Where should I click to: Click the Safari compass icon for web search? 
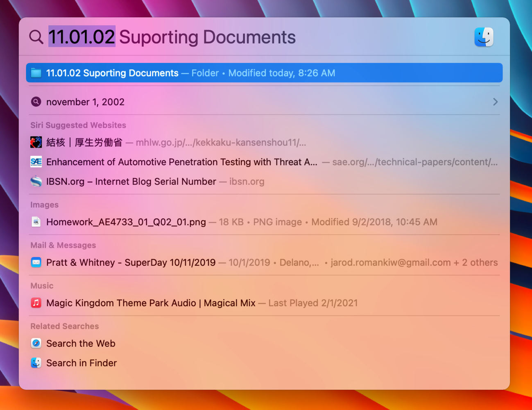[36, 343]
